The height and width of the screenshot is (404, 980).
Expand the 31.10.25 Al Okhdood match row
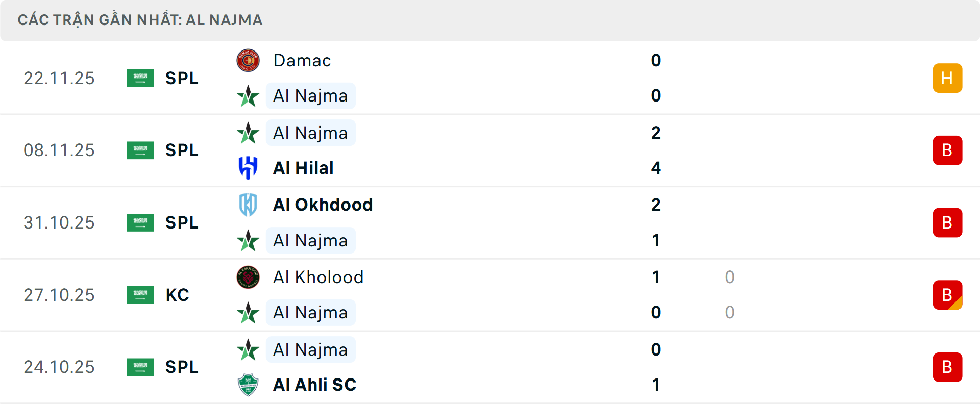tap(490, 222)
